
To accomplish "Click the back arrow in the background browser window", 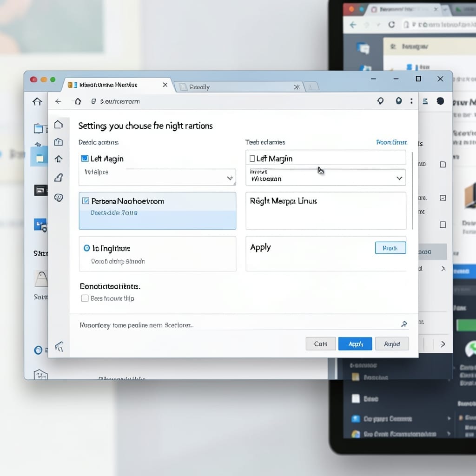I will tap(353, 25).
